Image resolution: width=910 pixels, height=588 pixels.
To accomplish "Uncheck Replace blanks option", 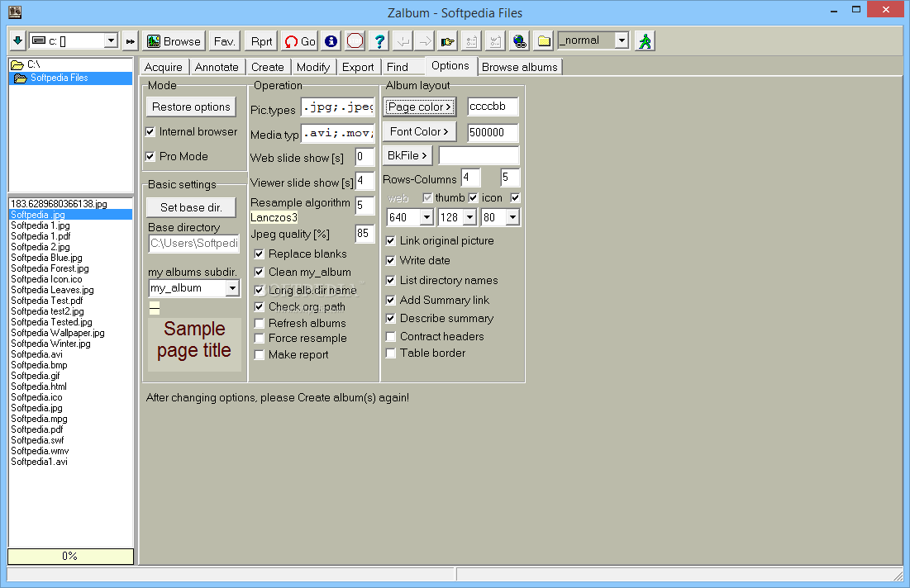I will 260,254.
